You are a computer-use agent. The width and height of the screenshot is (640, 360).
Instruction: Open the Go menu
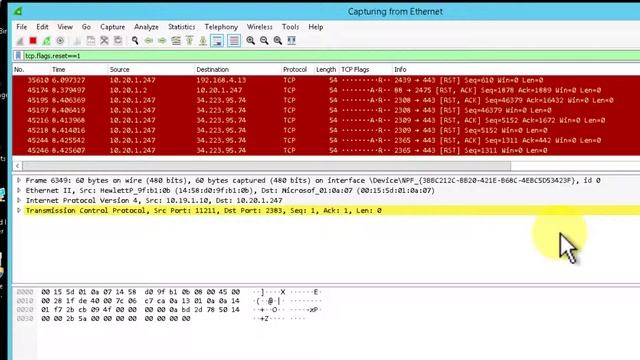click(x=86, y=27)
